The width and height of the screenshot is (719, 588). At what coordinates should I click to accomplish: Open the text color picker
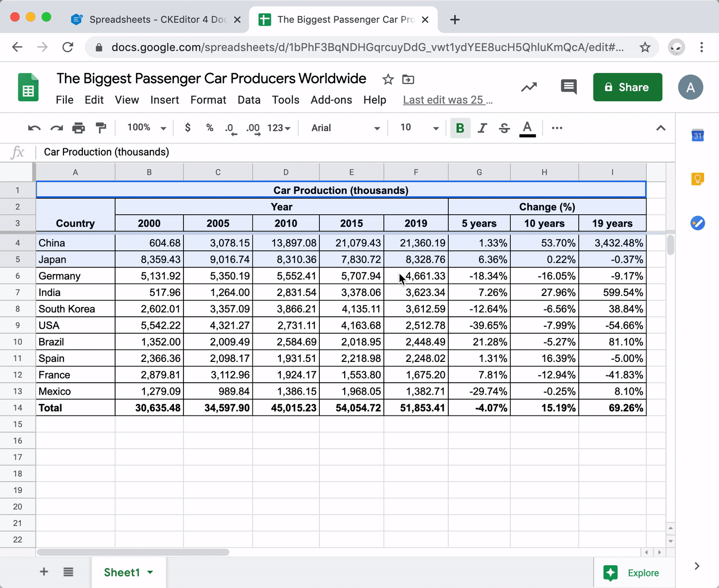click(527, 128)
